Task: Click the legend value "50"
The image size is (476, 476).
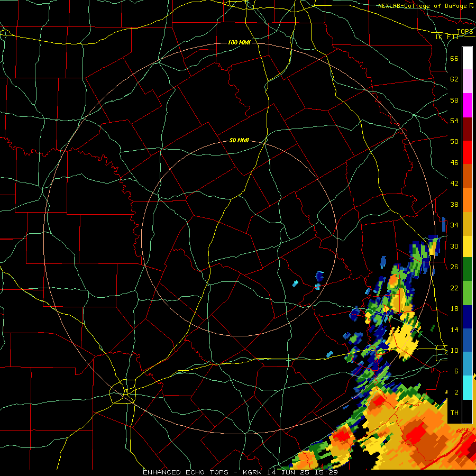Action: coord(454,142)
